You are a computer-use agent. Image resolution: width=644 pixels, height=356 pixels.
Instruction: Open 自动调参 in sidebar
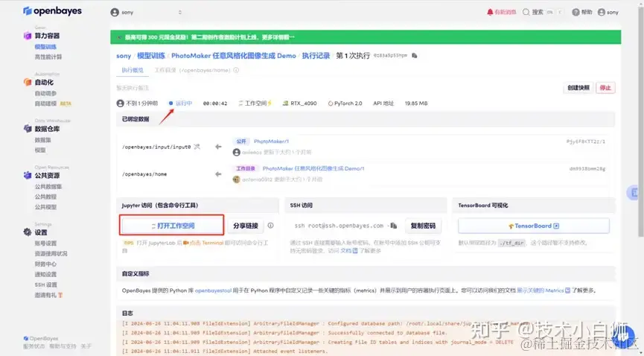45,93
